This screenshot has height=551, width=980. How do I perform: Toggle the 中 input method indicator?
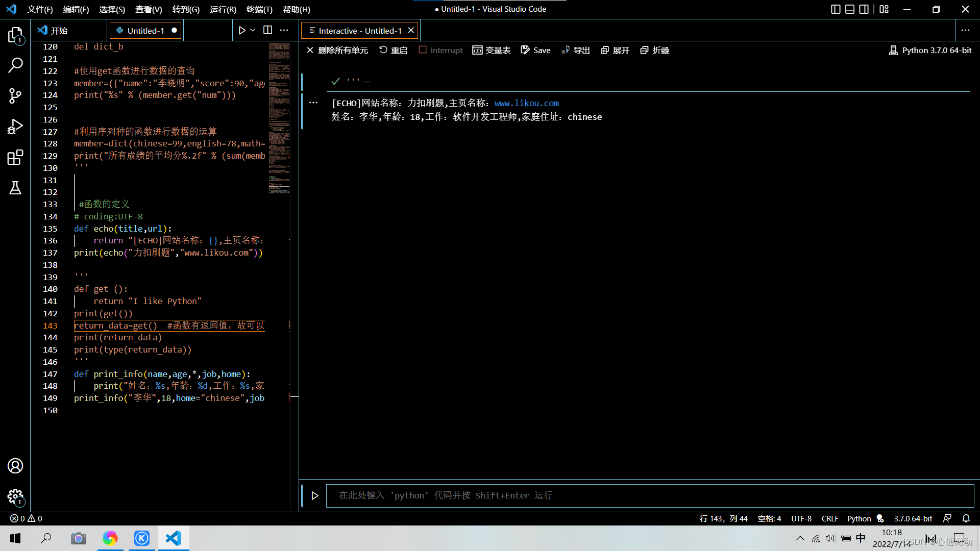point(861,538)
